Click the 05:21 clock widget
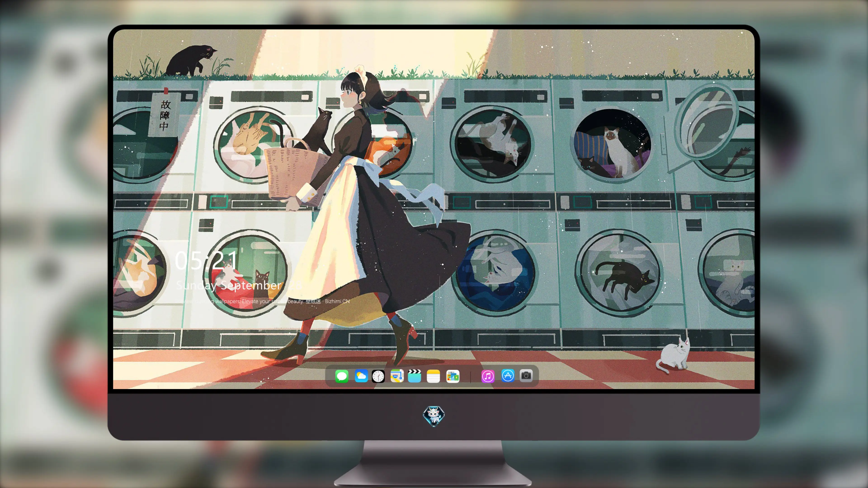The image size is (868, 488). (x=206, y=260)
